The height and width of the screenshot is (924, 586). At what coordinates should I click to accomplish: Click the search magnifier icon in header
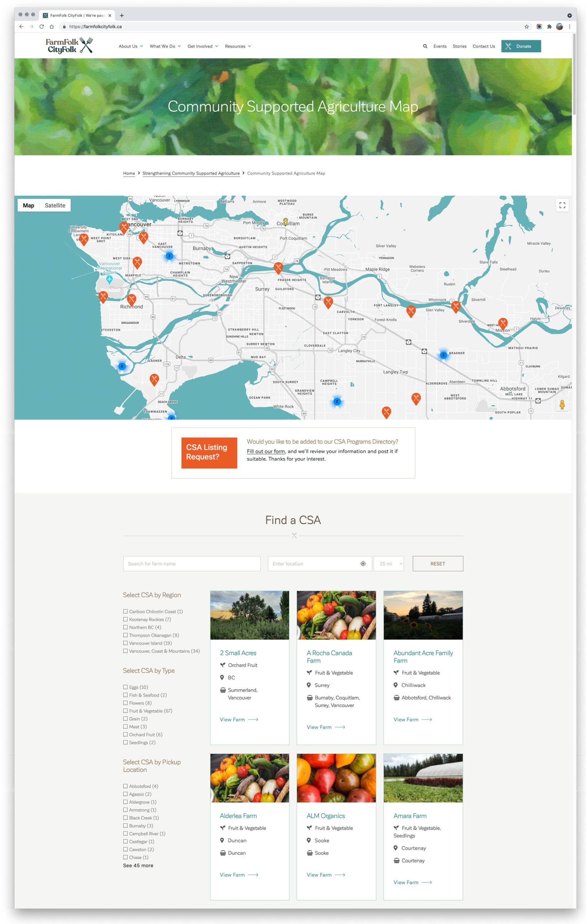click(425, 46)
